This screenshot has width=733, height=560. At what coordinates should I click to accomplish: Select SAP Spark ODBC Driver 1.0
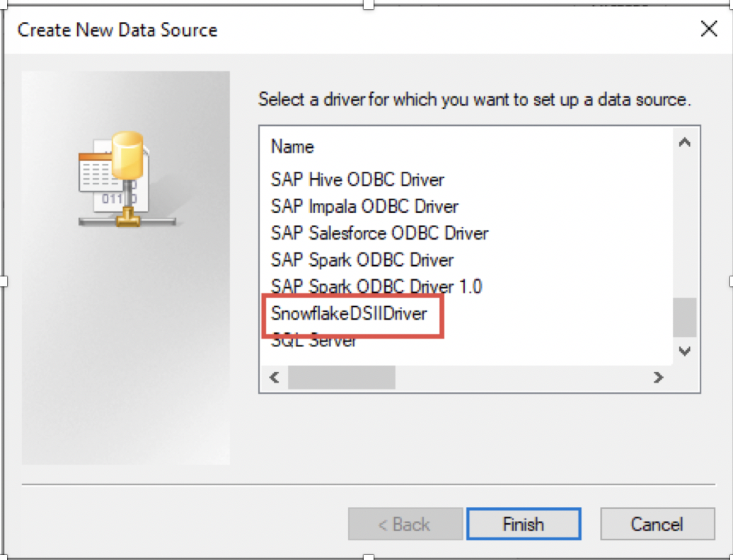coord(376,286)
